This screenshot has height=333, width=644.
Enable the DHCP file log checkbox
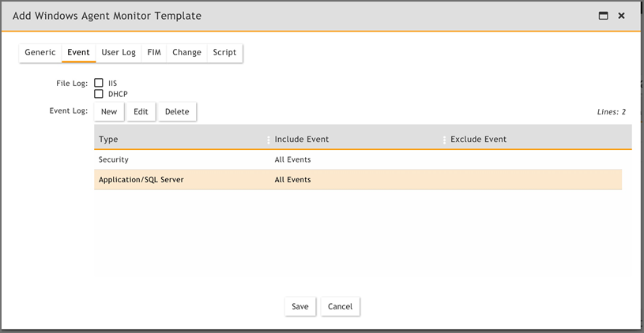click(99, 94)
